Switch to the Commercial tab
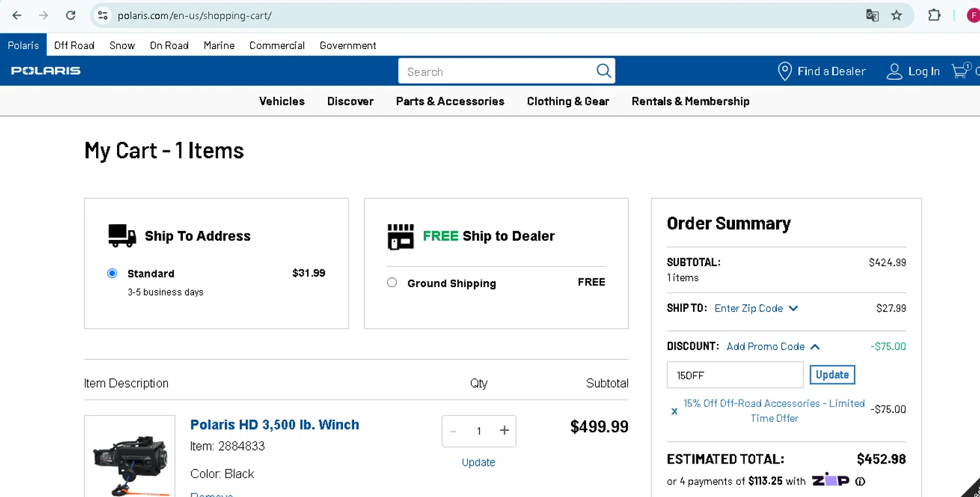980x497 pixels. (277, 45)
